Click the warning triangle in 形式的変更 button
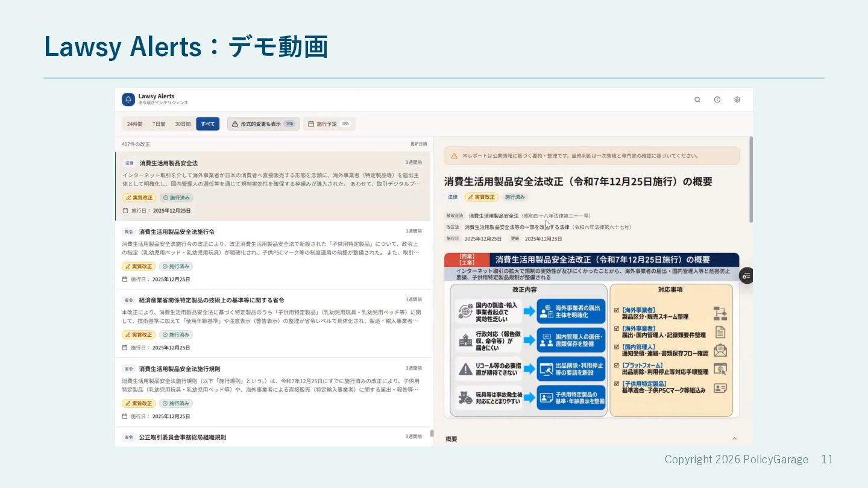 point(235,124)
